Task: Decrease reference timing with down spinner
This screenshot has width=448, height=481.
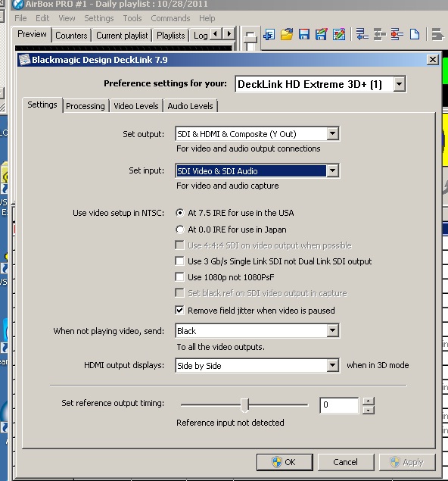Action: (x=369, y=410)
